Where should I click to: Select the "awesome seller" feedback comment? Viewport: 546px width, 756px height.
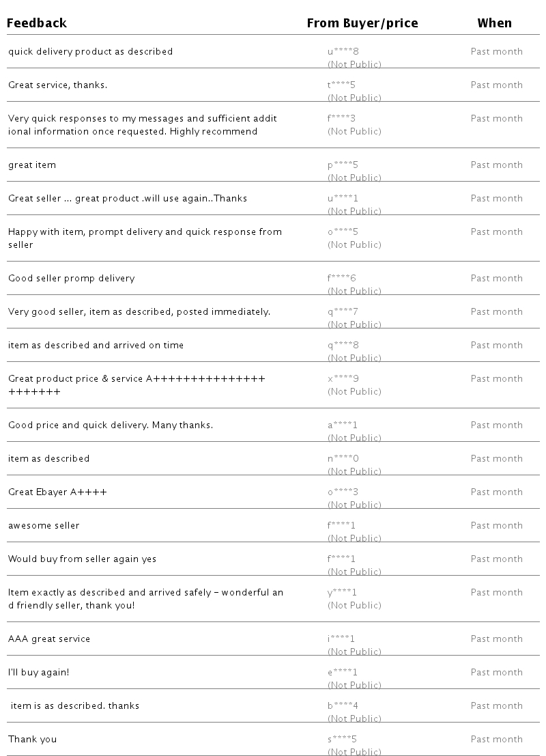(x=44, y=525)
